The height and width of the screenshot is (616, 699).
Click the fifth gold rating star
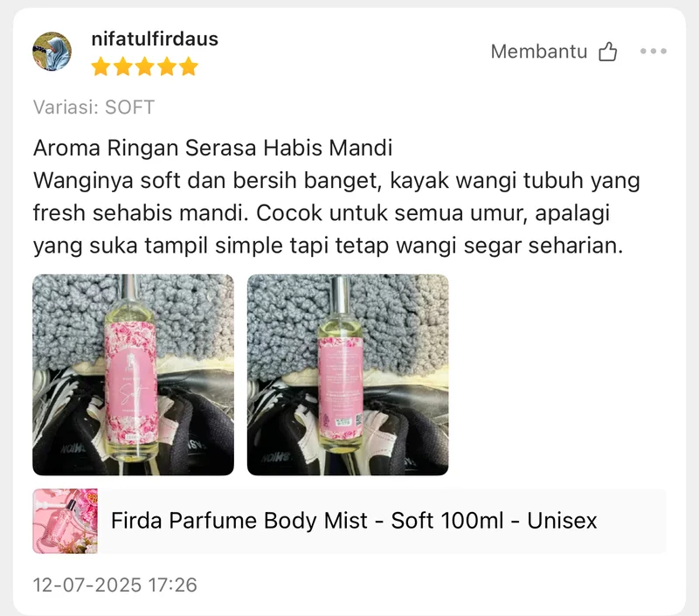coord(189,67)
